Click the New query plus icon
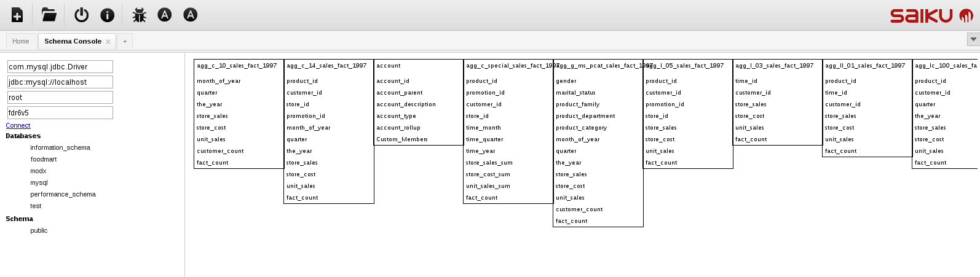The image size is (980, 277). pos(17,15)
